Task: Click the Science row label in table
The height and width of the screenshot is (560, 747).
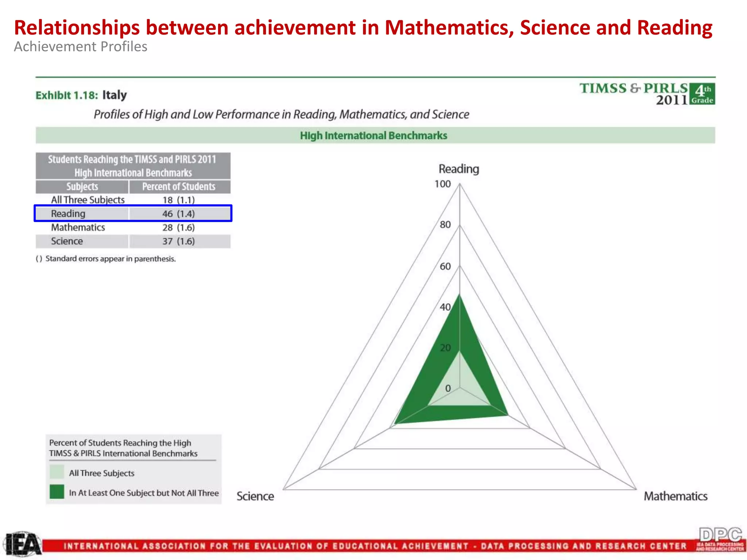Action: [67, 241]
